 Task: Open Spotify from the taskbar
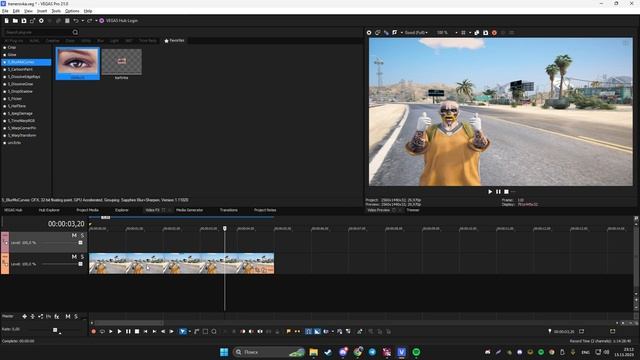pos(416,352)
